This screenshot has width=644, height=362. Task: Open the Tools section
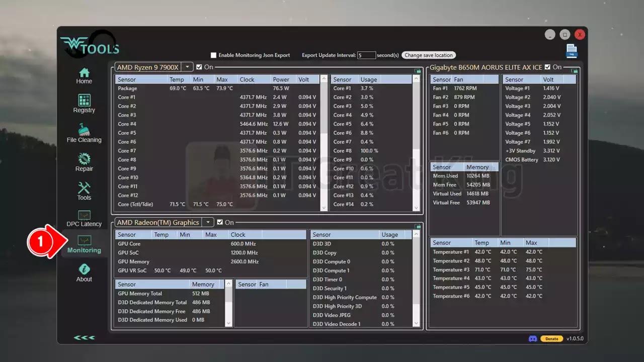84,191
